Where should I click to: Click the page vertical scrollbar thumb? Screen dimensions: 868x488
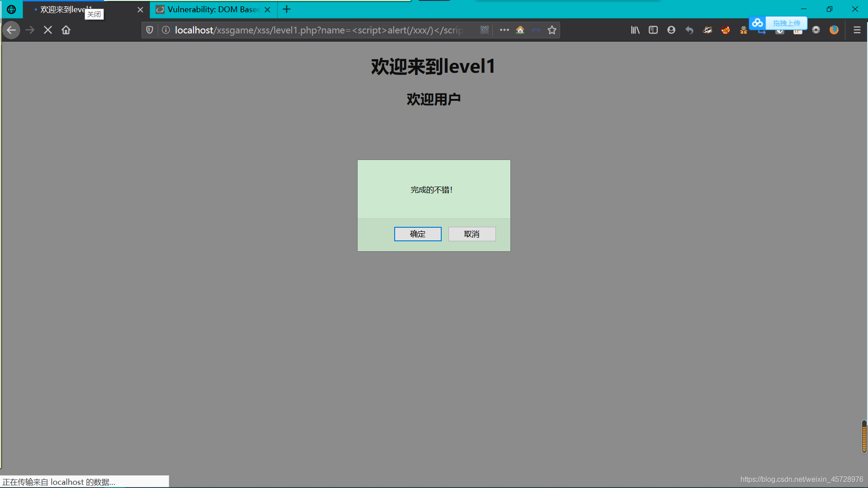pos(864,436)
